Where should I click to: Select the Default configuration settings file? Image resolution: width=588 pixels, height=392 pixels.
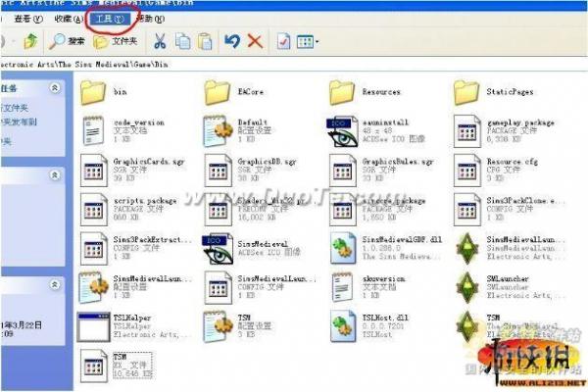[x=237, y=131]
